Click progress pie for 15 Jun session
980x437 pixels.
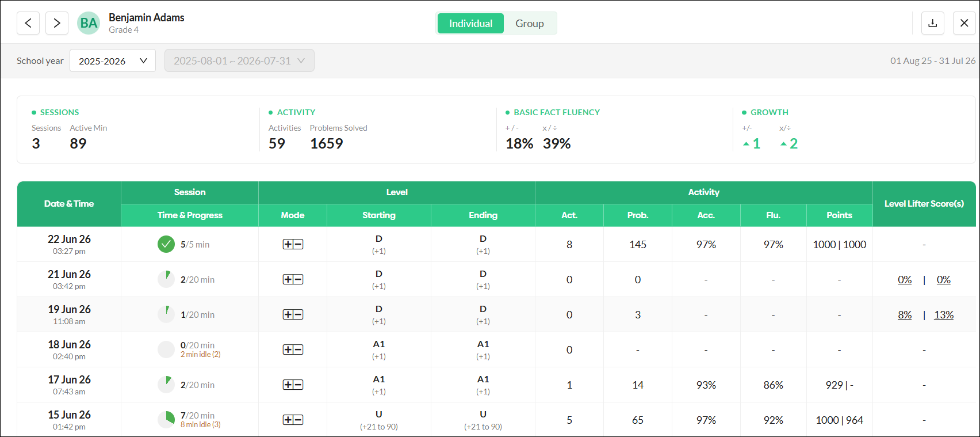point(166,420)
